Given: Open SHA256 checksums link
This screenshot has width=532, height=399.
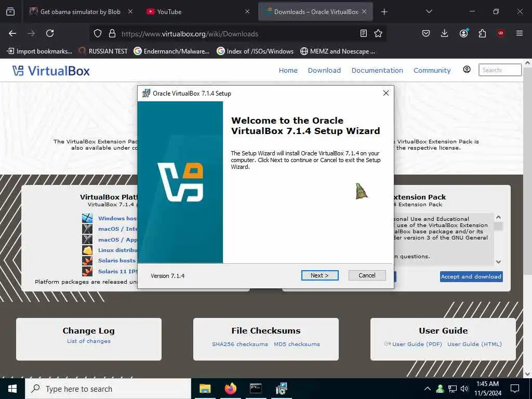Looking at the screenshot, I should 240,344.
